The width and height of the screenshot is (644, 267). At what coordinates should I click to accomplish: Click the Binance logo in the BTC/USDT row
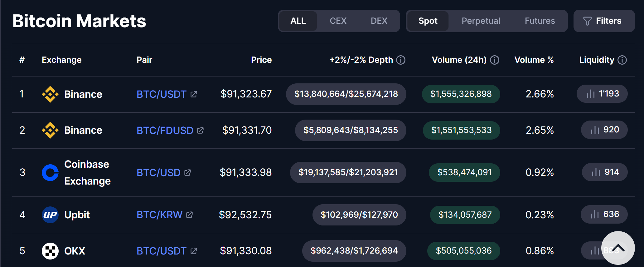tap(50, 94)
